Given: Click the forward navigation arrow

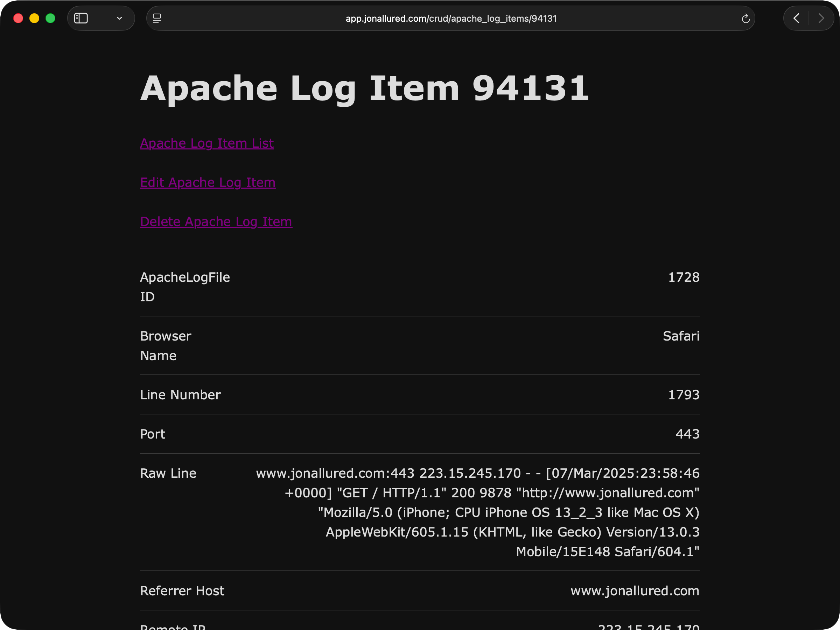Looking at the screenshot, I should tap(821, 18).
